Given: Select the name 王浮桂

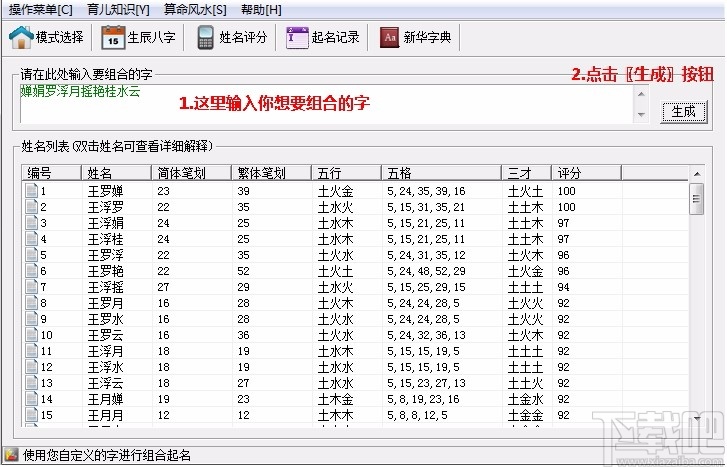Looking at the screenshot, I should pos(106,239).
